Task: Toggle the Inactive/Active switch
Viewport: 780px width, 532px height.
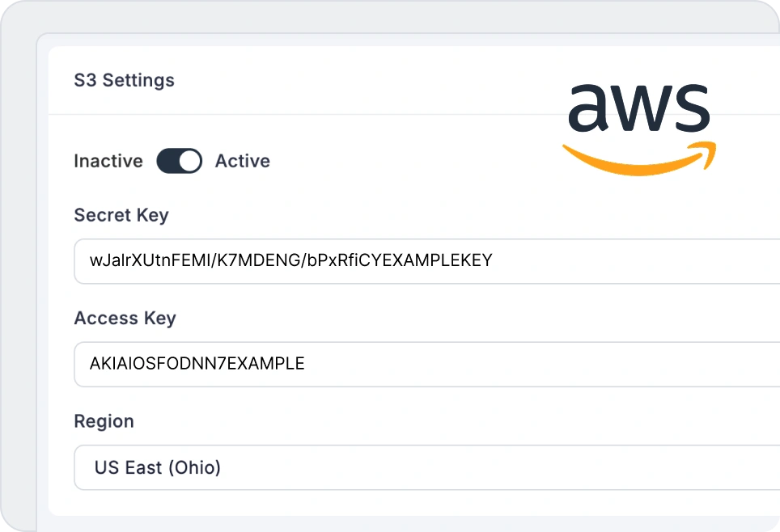Action: pos(179,161)
